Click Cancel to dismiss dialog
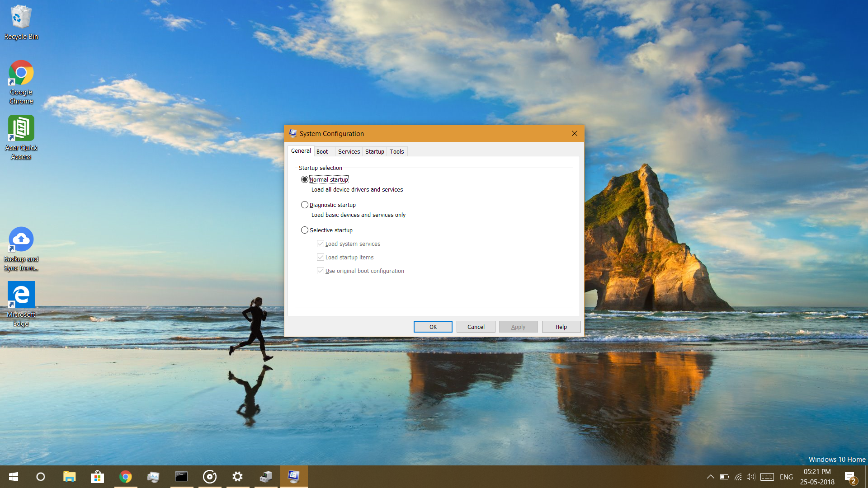Screen dimensions: 868x488 point(475,327)
